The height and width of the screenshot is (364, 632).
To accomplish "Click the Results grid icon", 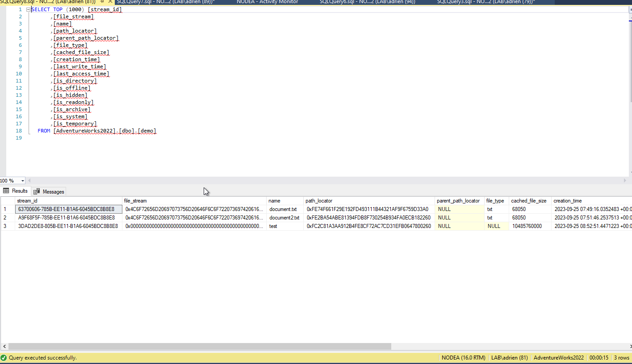I will pos(6,191).
